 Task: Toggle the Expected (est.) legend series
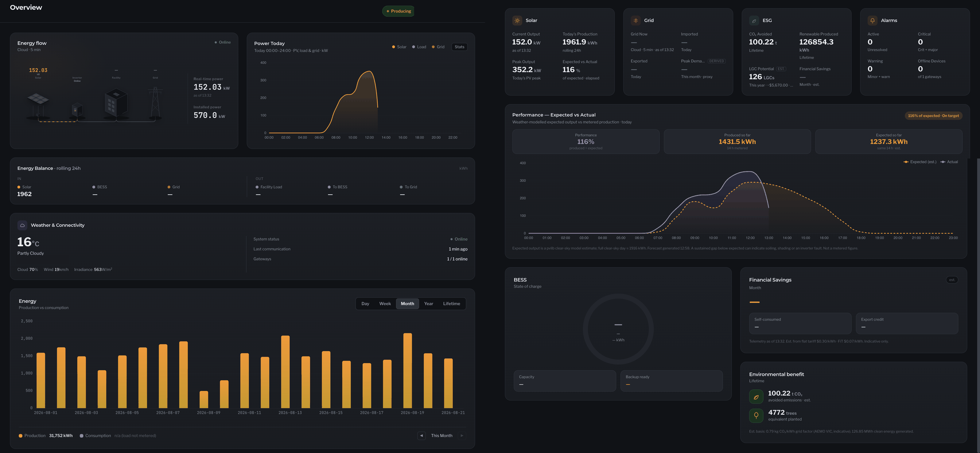tap(920, 162)
